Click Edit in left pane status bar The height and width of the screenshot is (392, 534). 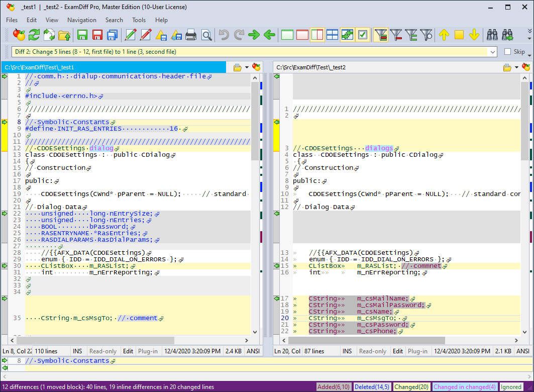(128, 351)
